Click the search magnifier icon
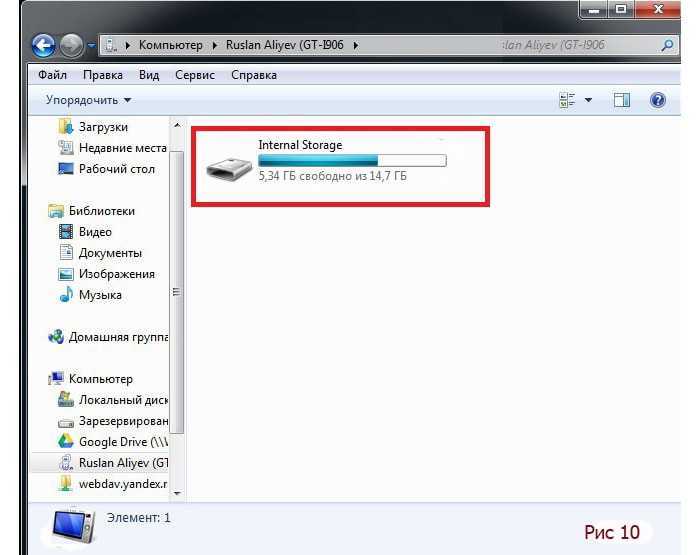Screen dimensions: 700x555 point(668,45)
